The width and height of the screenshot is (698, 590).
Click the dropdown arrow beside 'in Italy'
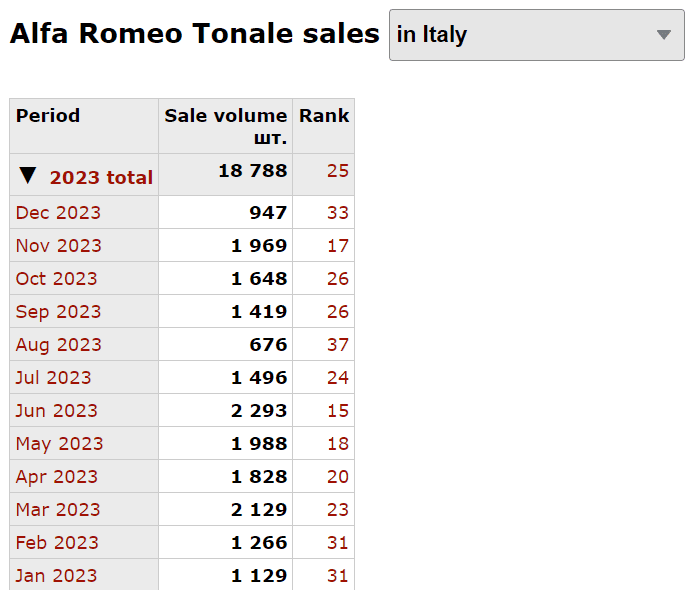click(663, 35)
